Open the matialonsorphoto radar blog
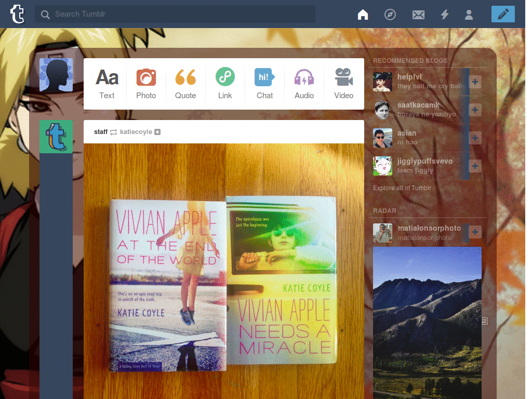Image resolution: width=532 pixels, height=399 pixels. click(x=429, y=229)
